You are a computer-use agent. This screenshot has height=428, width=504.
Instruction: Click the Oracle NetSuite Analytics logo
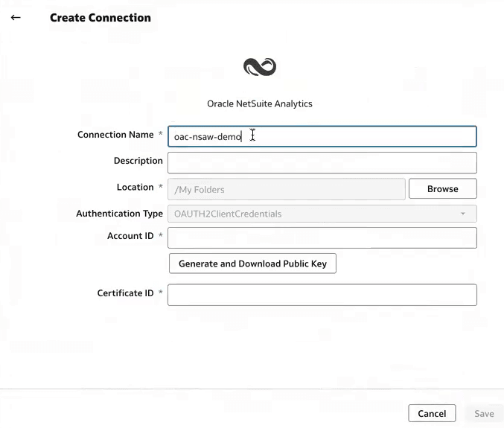coord(260,67)
